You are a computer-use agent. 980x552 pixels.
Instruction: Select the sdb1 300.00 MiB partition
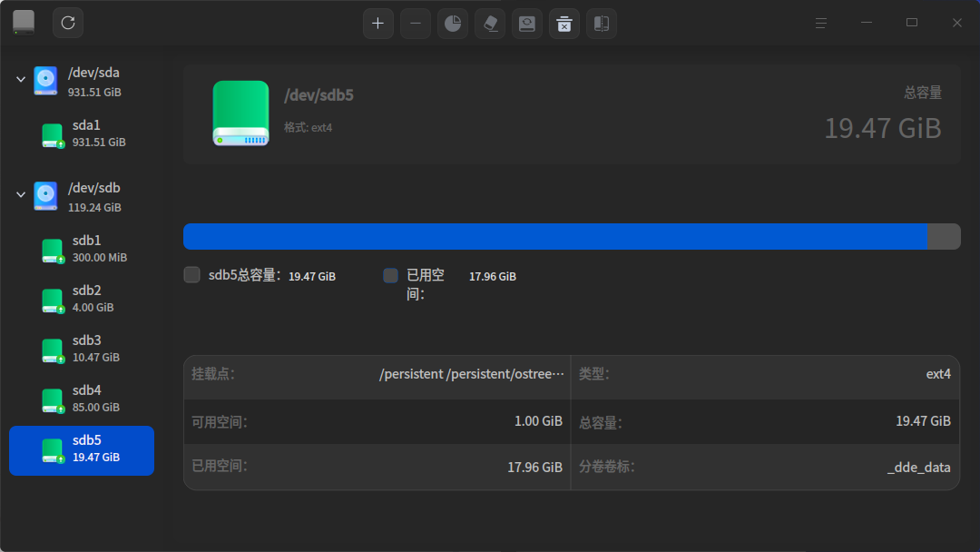point(82,249)
